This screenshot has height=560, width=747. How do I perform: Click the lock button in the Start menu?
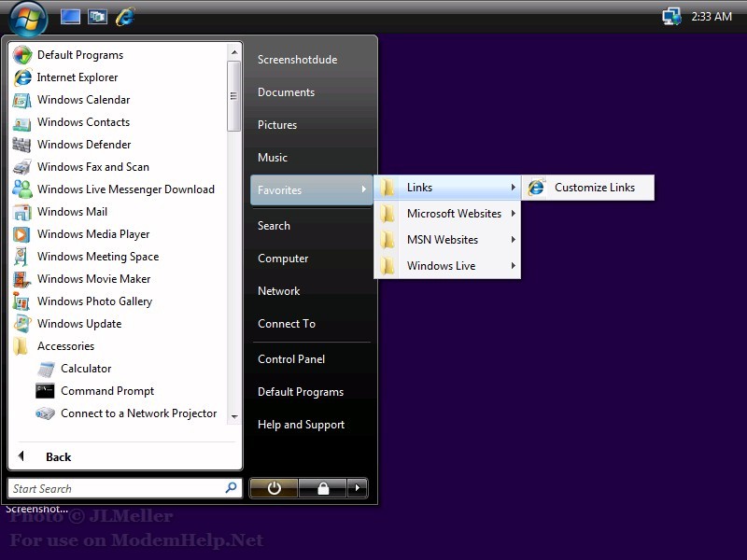click(x=322, y=488)
